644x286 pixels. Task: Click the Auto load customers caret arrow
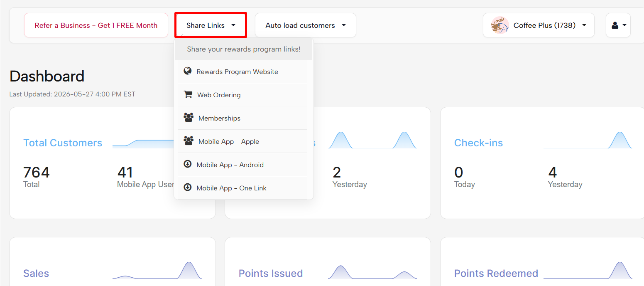click(x=344, y=25)
